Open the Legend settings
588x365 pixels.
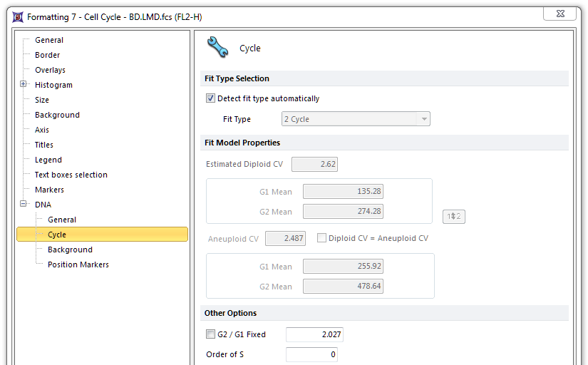(x=48, y=160)
